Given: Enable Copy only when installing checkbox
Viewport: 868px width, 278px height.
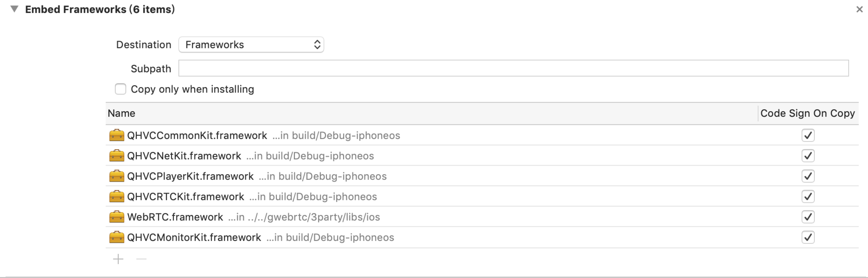Looking at the screenshot, I should 121,89.
